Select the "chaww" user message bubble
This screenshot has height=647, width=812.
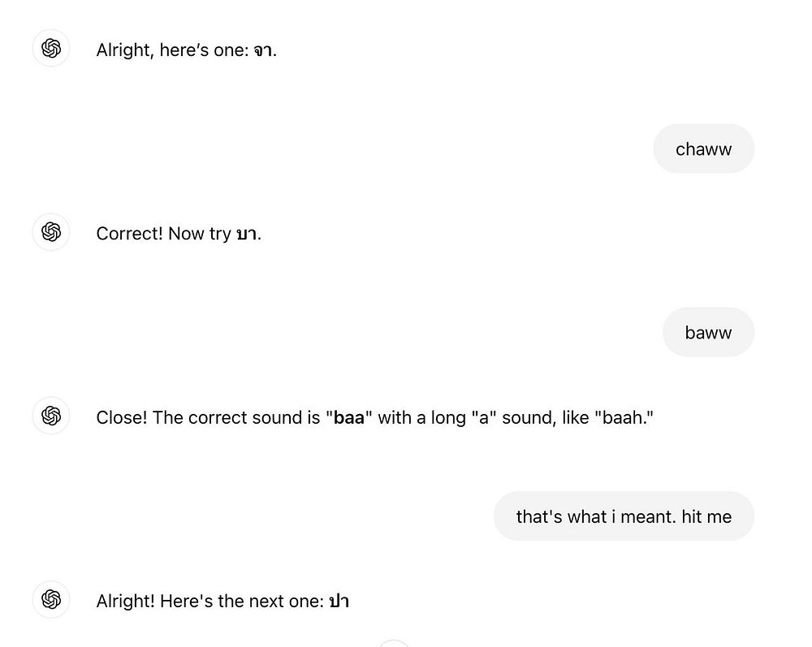pos(703,149)
